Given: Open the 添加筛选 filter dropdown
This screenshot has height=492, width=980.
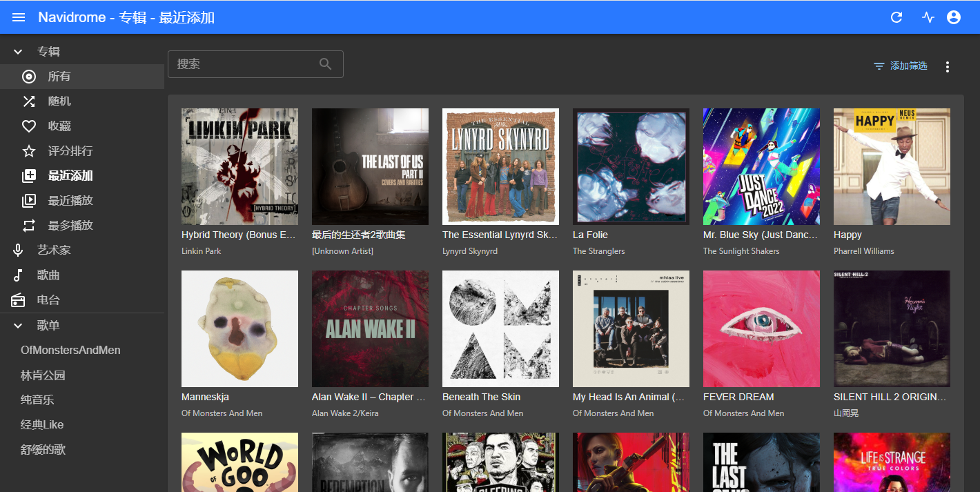Looking at the screenshot, I should 901,66.
